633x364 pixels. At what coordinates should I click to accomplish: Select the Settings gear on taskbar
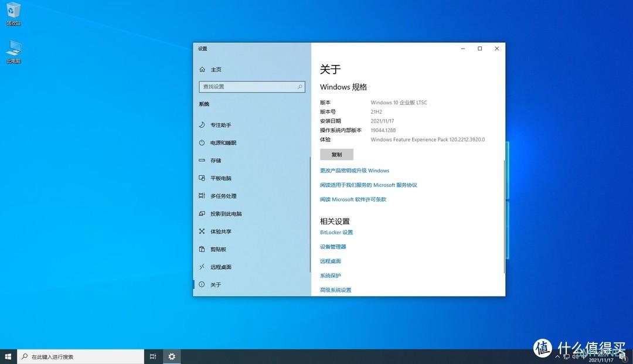click(x=172, y=357)
